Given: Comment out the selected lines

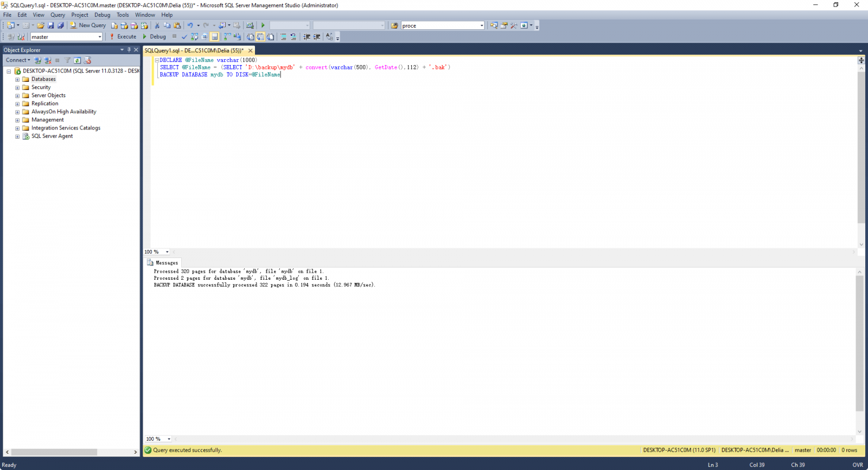Looking at the screenshot, I should pos(283,37).
